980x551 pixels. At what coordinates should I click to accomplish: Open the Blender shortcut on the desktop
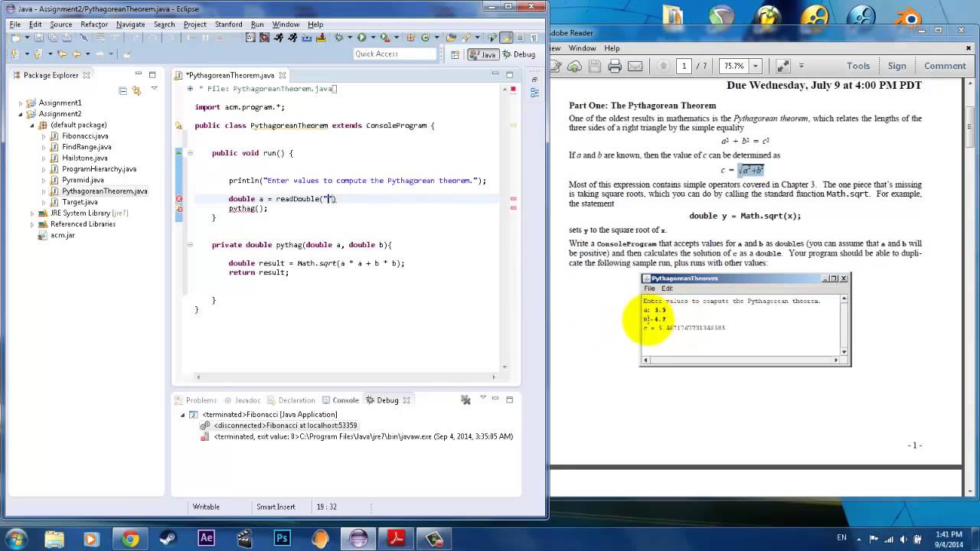[910, 17]
